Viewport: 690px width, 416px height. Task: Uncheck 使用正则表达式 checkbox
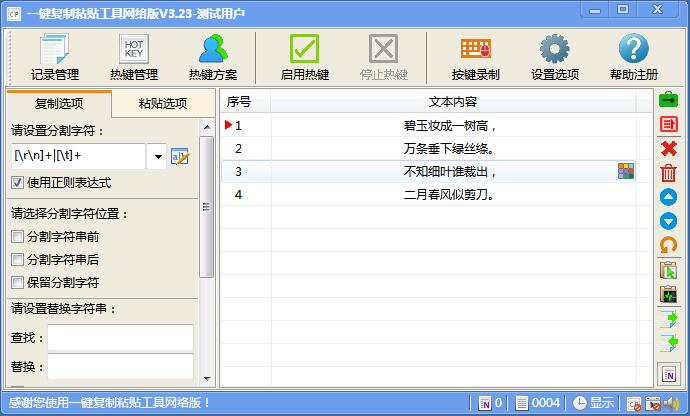(18, 183)
